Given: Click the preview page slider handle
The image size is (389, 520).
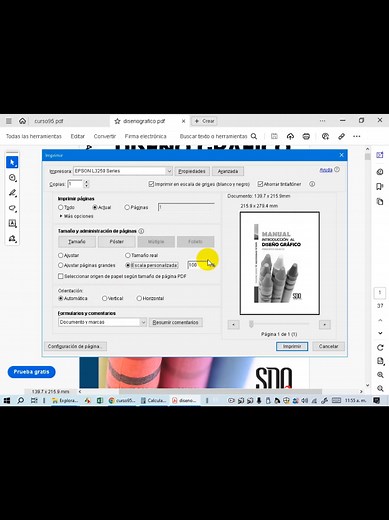Looking at the screenshot, I should 251,324.
